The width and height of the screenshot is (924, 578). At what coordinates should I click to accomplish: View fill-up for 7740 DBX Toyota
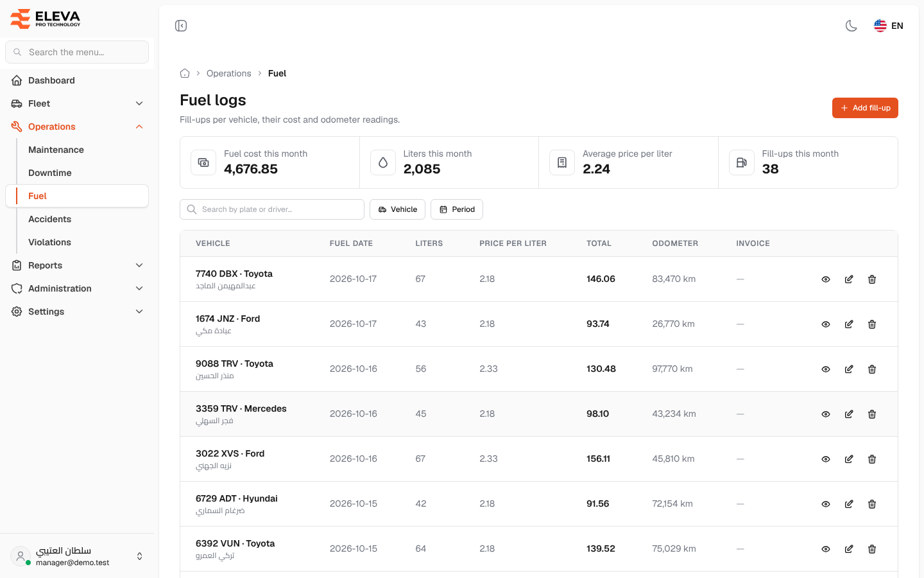tap(826, 279)
